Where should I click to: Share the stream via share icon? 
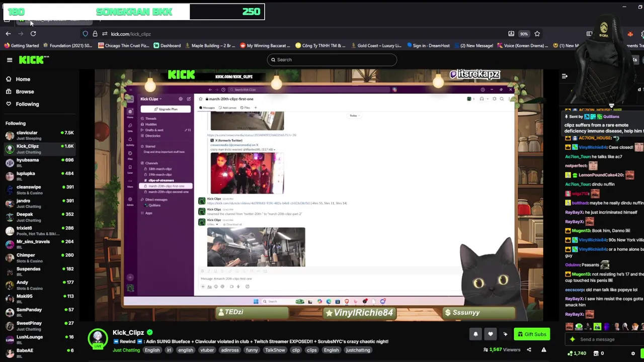[529, 350]
